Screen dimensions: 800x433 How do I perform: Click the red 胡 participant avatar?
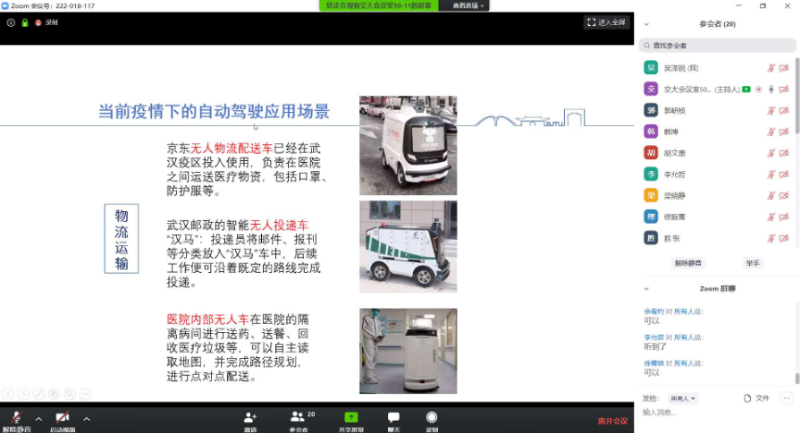tap(651, 152)
